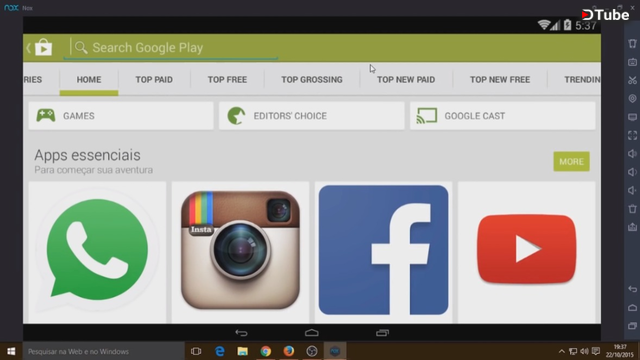Click the Nox sidebar recent apps icon

pos(632,326)
